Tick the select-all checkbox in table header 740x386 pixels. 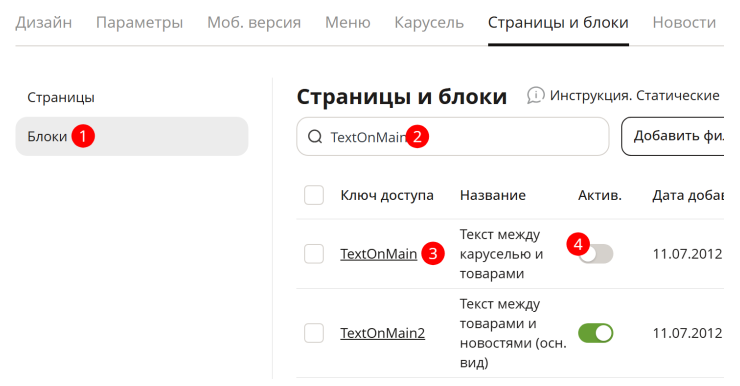(x=314, y=195)
